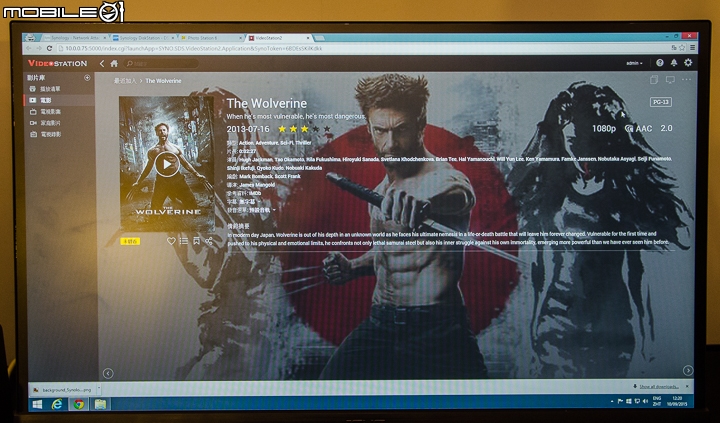Viewport: 720px width, 423px height.
Task: Add a new video library
Action: pyautogui.click(x=87, y=78)
